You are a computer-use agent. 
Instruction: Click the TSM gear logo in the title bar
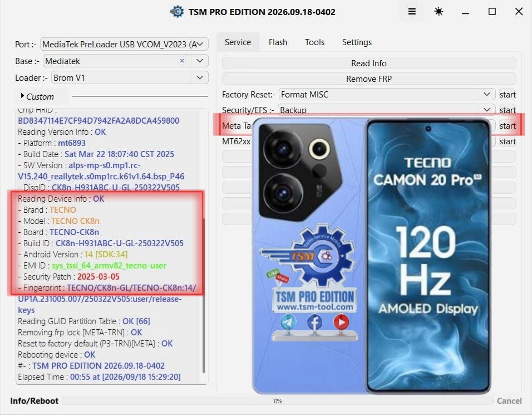point(177,12)
